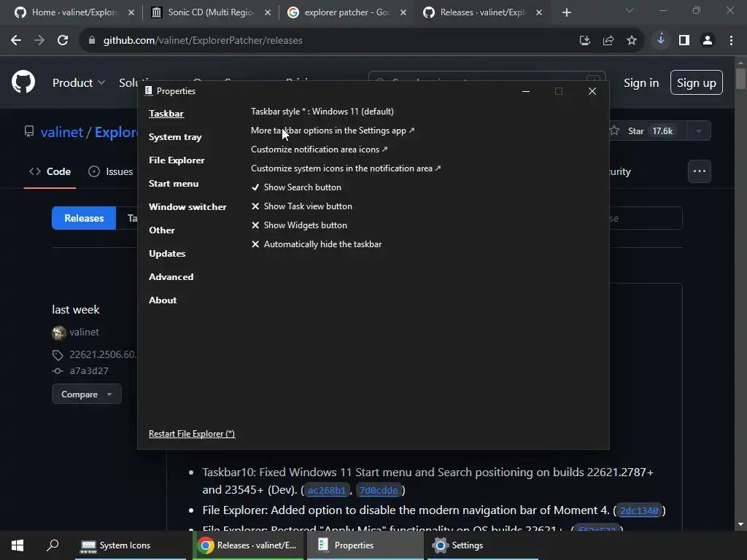
Task: Open commit a7a3d27
Action: click(x=88, y=371)
